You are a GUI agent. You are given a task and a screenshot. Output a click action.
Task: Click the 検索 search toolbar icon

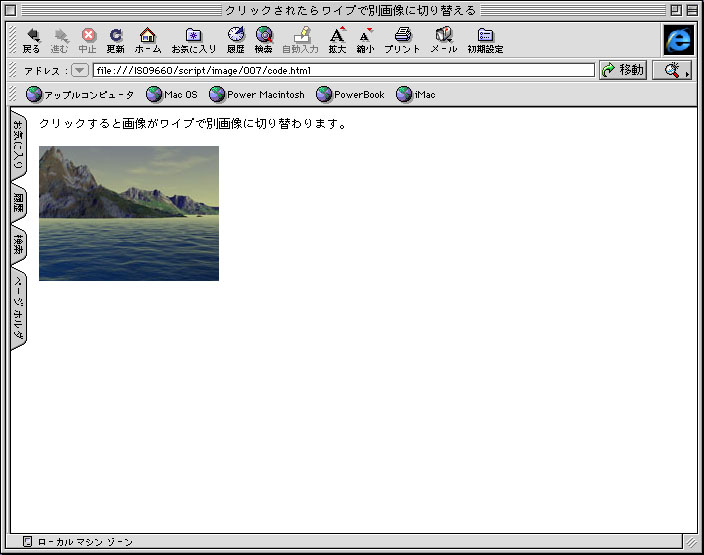click(264, 40)
